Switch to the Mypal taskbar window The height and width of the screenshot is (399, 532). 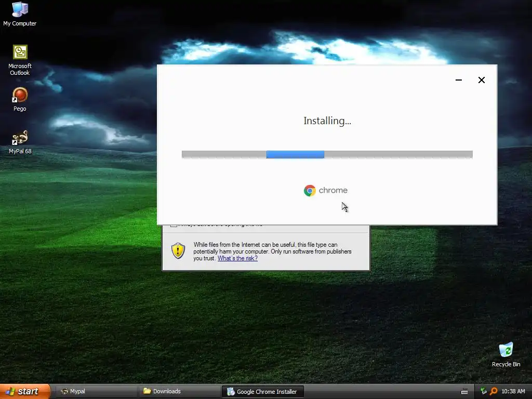click(x=96, y=392)
